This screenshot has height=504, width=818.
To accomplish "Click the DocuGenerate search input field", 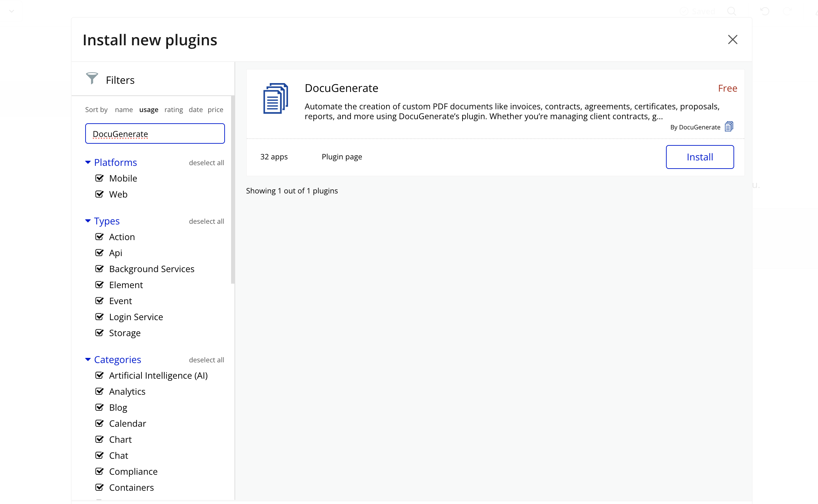I will click(155, 133).
